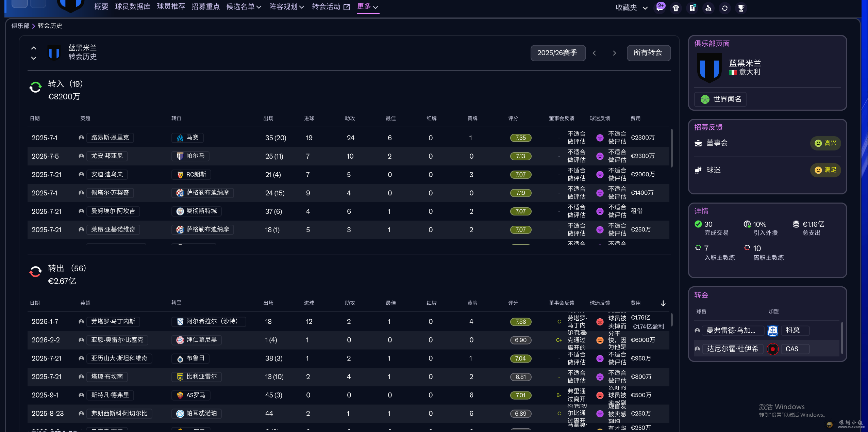Image resolution: width=868 pixels, height=432 pixels.
Task: Expand the 候选名单 menu
Action: (x=244, y=7)
